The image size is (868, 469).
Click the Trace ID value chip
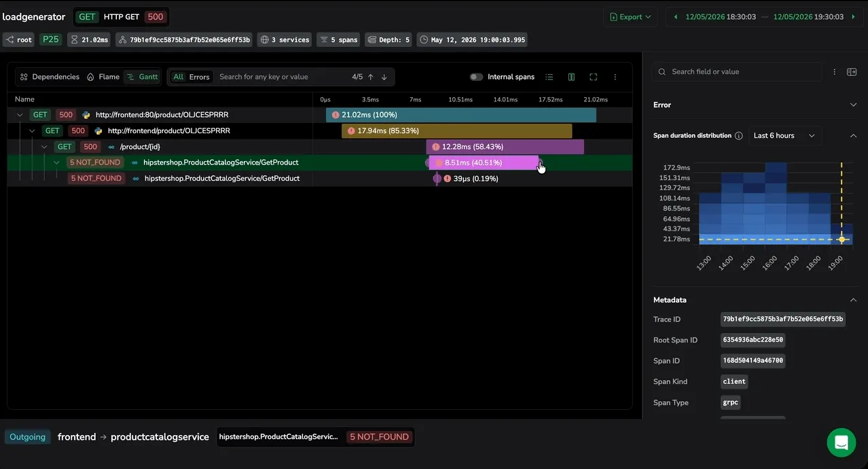coord(783,319)
